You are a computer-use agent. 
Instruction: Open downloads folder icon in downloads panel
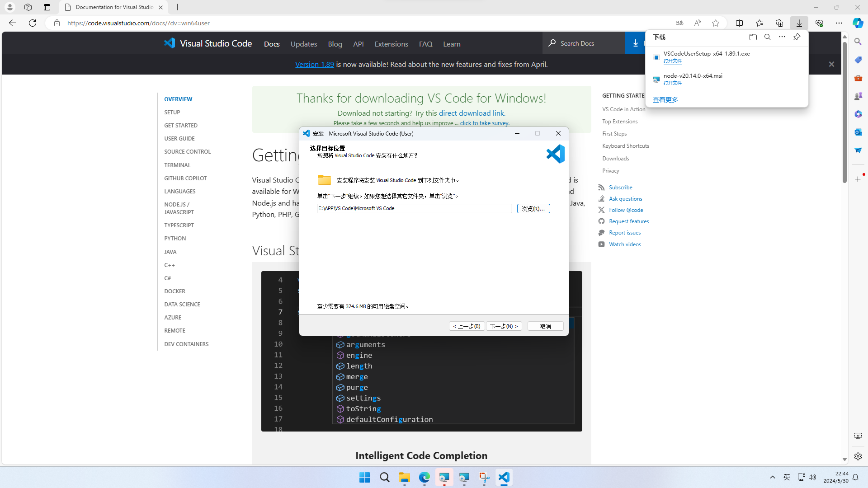753,37
